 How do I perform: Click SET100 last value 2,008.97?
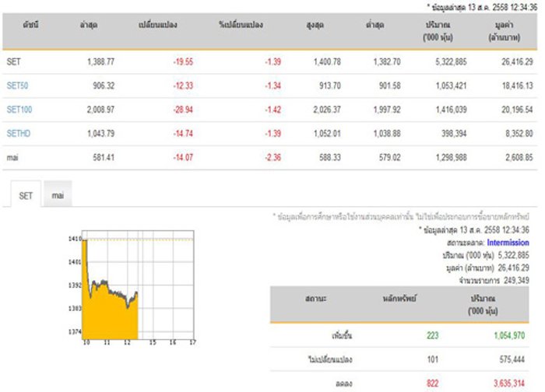click(100, 110)
